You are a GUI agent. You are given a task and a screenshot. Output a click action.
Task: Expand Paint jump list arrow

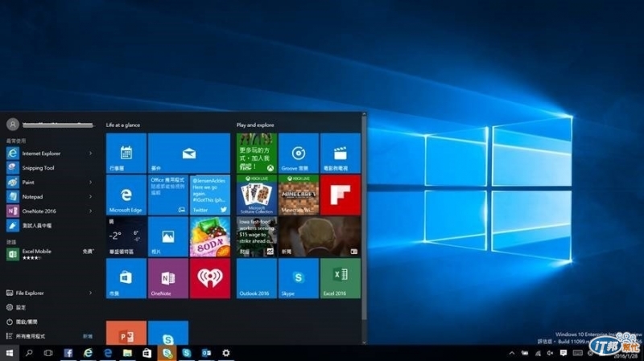click(x=91, y=183)
